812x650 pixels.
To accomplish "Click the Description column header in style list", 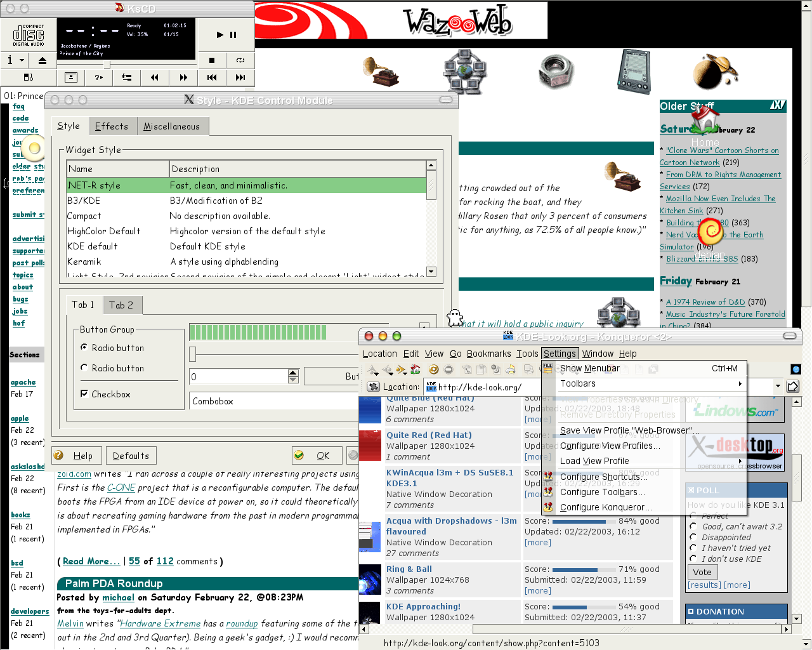I will coord(298,169).
